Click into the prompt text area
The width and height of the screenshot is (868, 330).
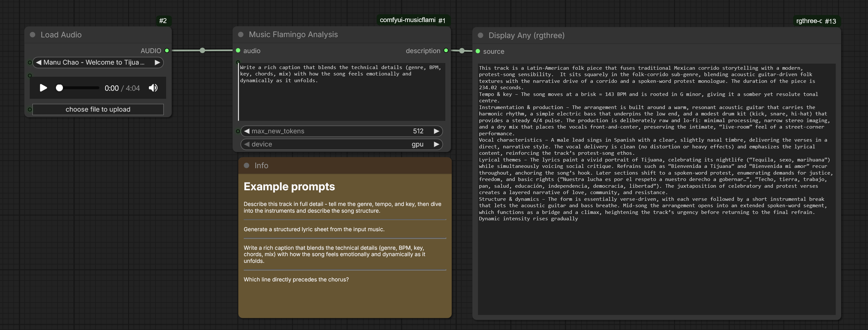coord(341,92)
